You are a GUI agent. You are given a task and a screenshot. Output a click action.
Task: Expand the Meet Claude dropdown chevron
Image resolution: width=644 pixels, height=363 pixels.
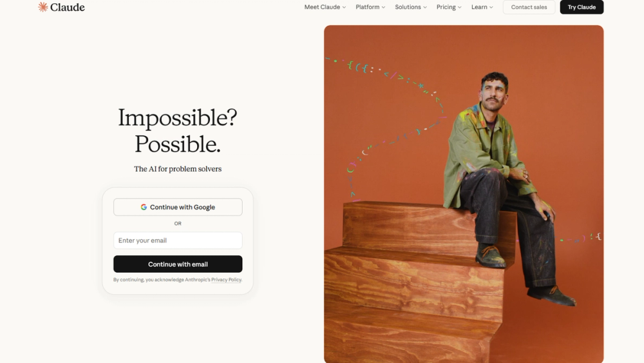pyautogui.click(x=344, y=7)
